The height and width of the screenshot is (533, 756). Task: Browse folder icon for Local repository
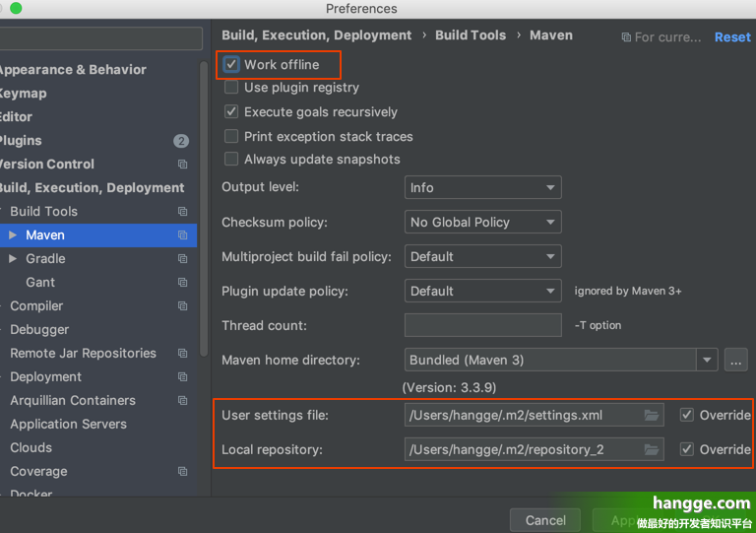coord(652,450)
